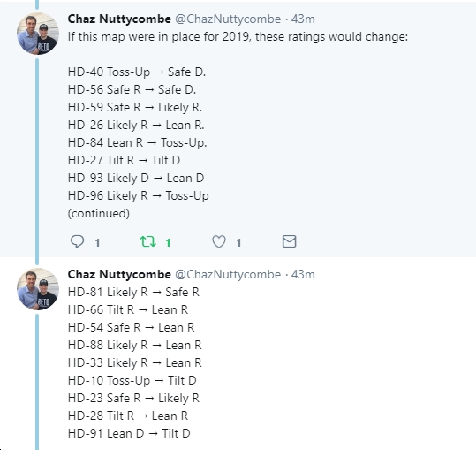Click the like count beside the heart
Image resolution: width=476 pixels, height=450 pixels.
coord(238,243)
